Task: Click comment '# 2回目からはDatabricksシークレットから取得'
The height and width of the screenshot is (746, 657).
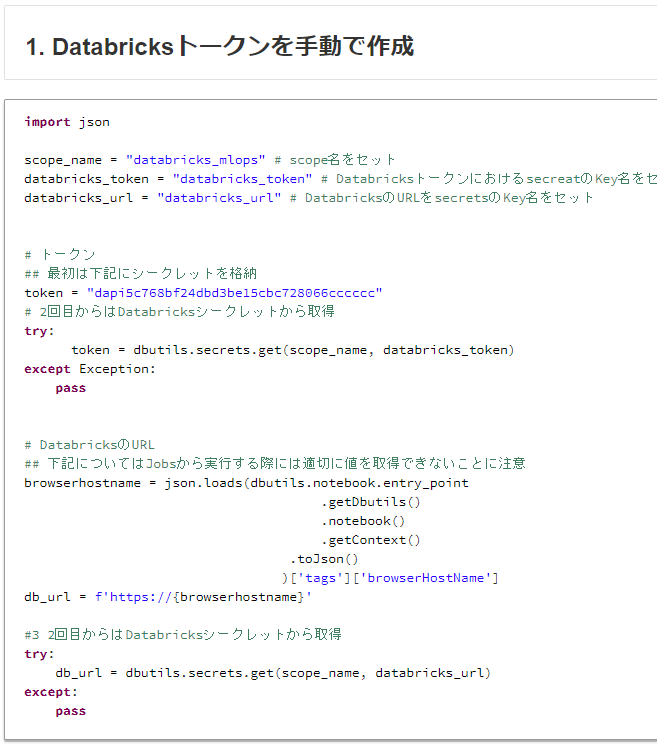Action: click(179, 312)
